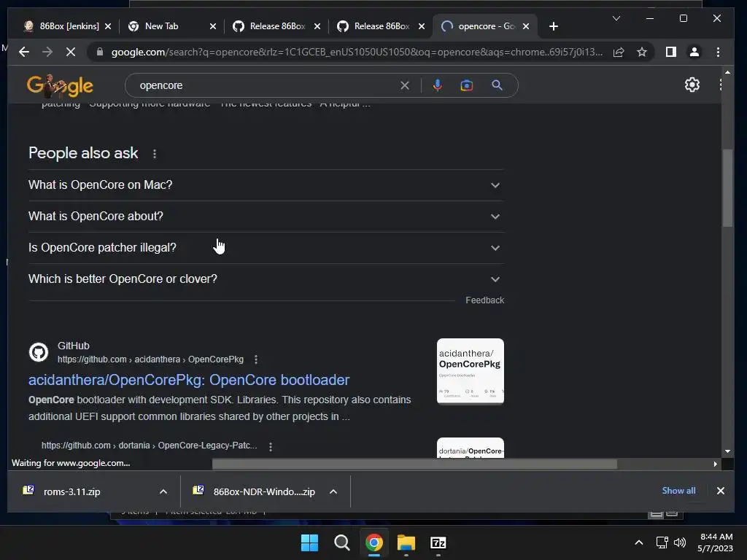The width and height of the screenshot is (747, 560).
Task: Show hidden system tray icons
Action: click(x=639, y=542)
